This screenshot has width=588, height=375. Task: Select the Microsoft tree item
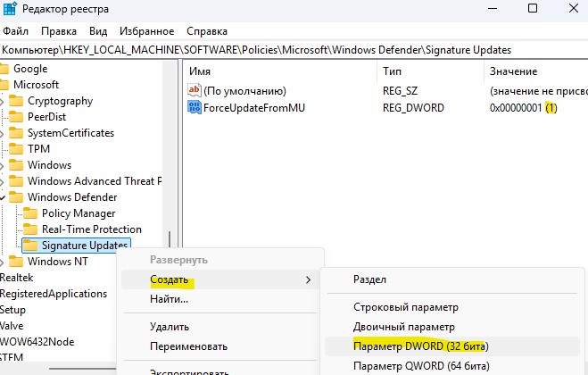36,85
